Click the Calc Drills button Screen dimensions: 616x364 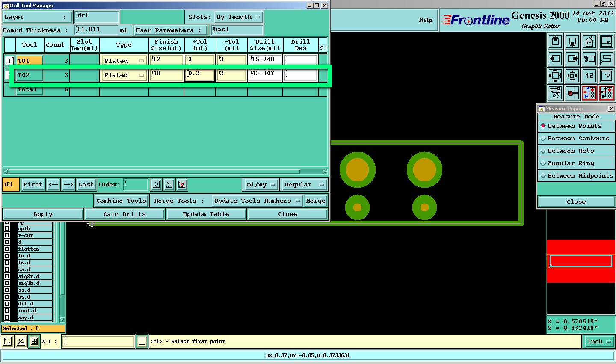[x=124, y=214]
